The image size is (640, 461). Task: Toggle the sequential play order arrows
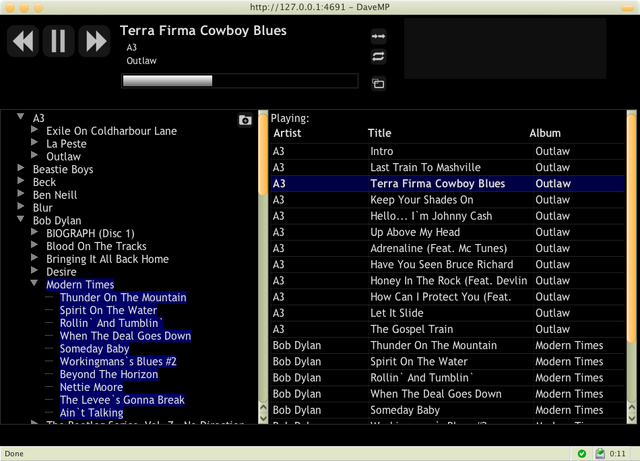[378, 36]
